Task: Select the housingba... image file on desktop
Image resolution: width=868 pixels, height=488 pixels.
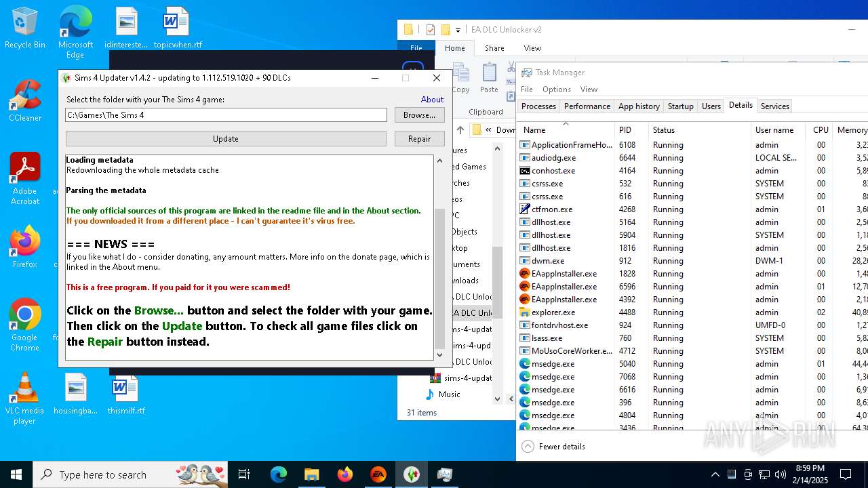Action: click(x=76, y=394)
